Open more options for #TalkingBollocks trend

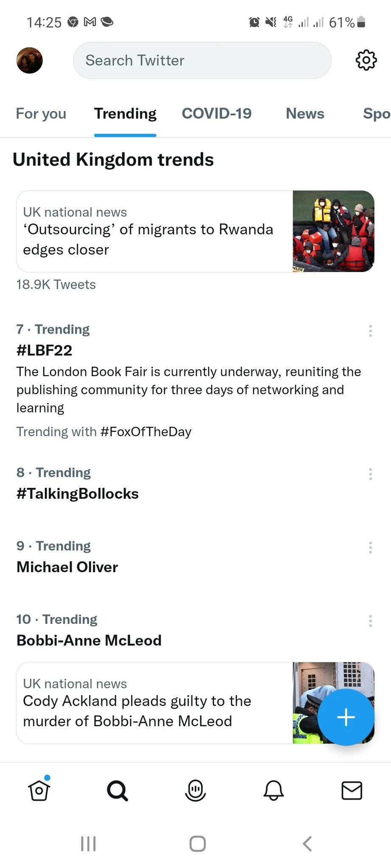[370, 474]
